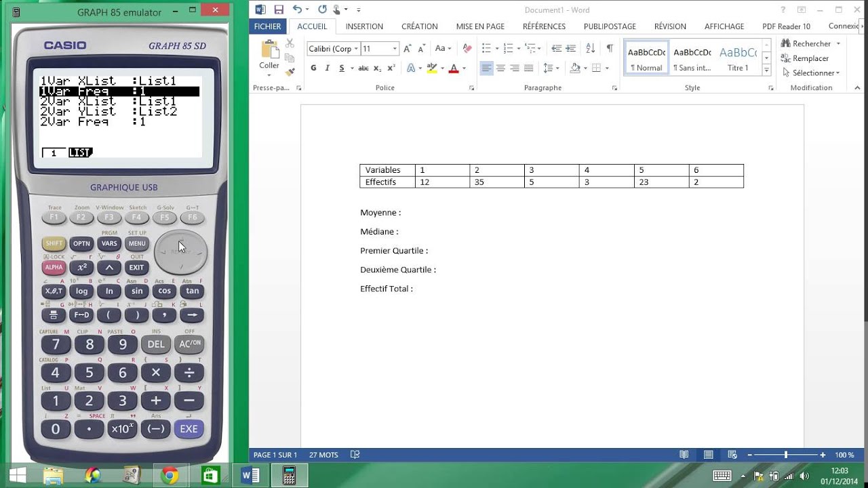The width and height of the screenshot is (868, 488).
Task: Zoom out with the minus icon
Action: [x=749, y=455]
